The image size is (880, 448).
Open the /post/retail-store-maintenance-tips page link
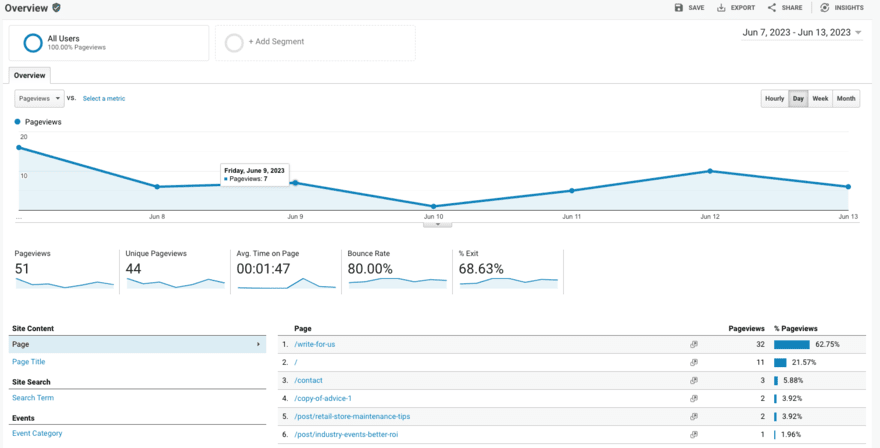point(352,416)
